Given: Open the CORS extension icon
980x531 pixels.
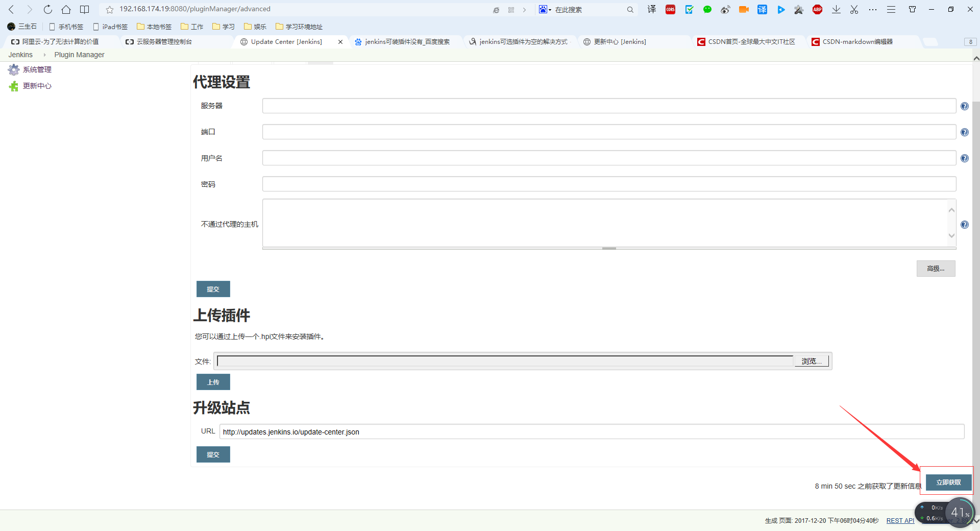Looking at the screenshot, I should point(670,9).
